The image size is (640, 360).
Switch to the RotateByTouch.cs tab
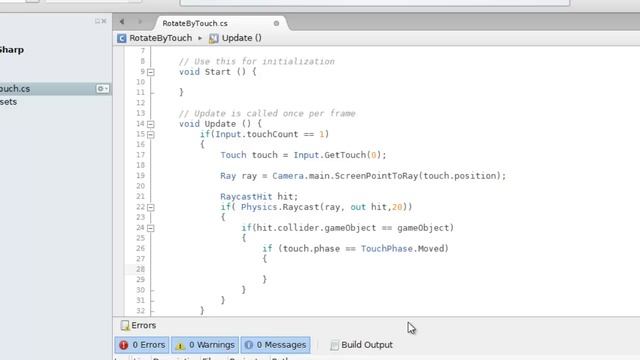[x=195, y=23]
